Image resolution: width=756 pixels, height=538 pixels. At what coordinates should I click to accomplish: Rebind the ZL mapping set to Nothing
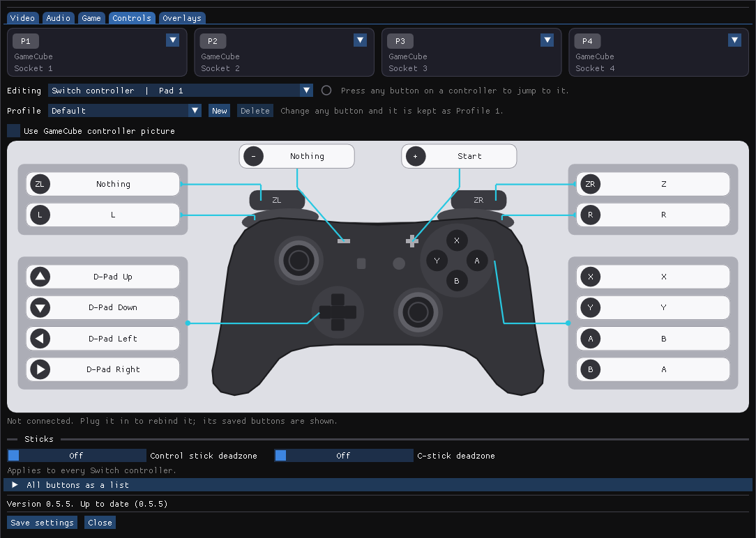click(x=103, y=184)
